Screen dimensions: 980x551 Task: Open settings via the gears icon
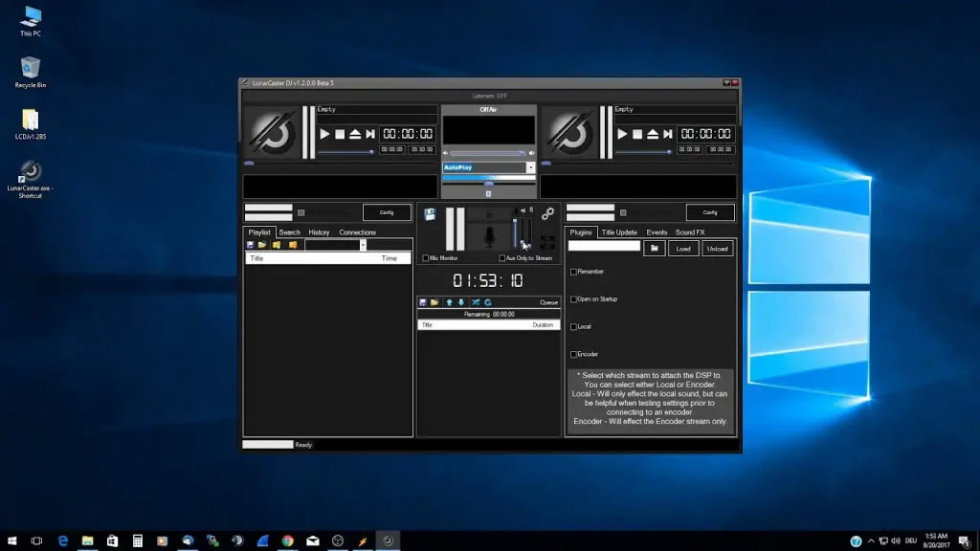click(x=548, y=213)
